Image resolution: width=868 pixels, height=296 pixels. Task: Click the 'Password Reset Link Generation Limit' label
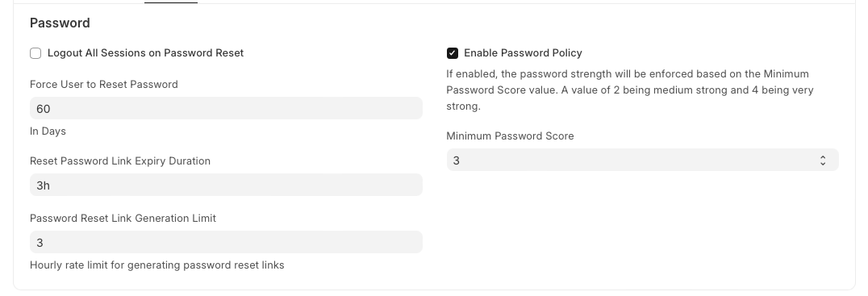point(123,219)
